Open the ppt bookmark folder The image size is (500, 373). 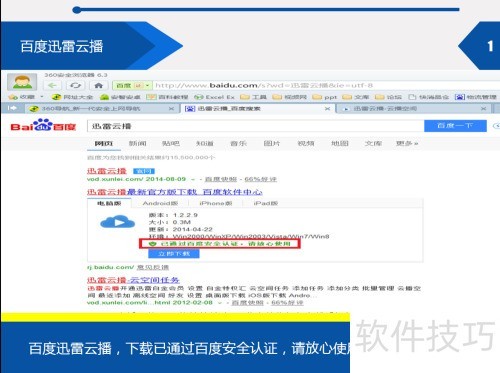[325, 97]
